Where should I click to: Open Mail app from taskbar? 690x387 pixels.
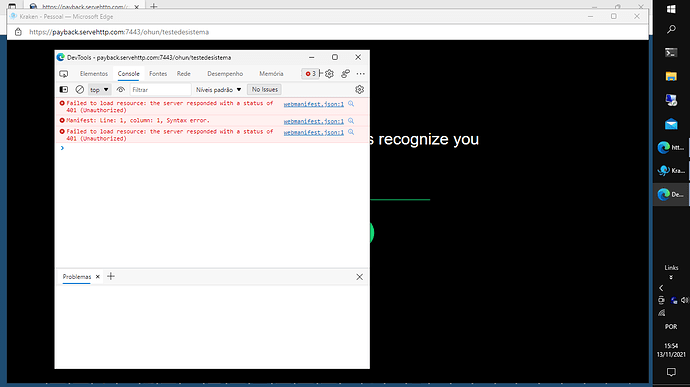(x=671, y=124)
